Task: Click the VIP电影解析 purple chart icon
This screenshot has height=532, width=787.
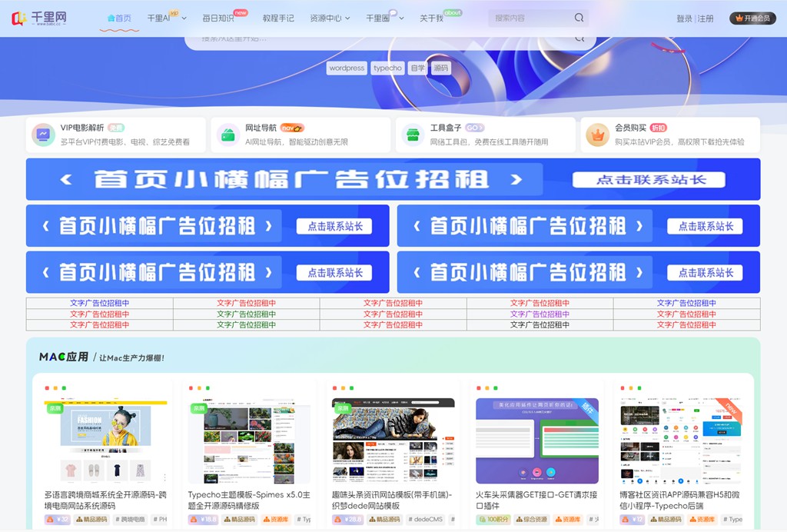Action: point(43,135)
